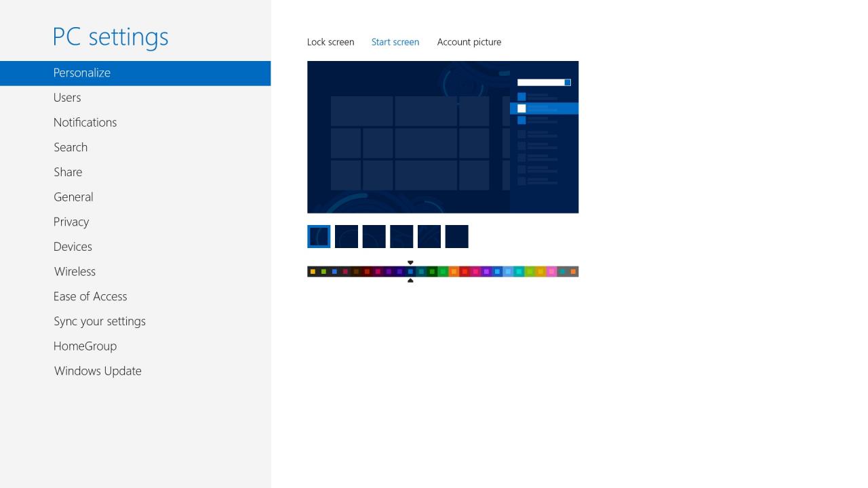Open the Users settings category
868x488 pixels.
[67, 98]
